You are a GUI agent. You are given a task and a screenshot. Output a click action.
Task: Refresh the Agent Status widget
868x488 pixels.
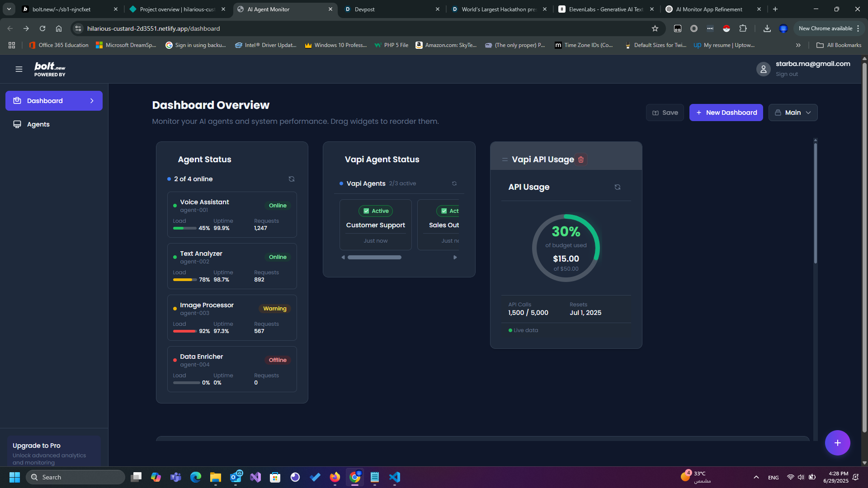[x=292, y=179]
